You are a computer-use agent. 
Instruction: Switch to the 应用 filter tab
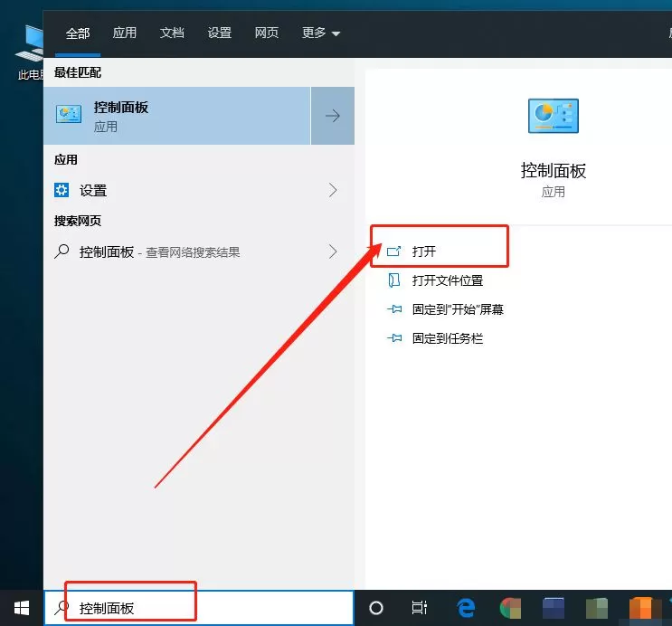click(124, 33)
